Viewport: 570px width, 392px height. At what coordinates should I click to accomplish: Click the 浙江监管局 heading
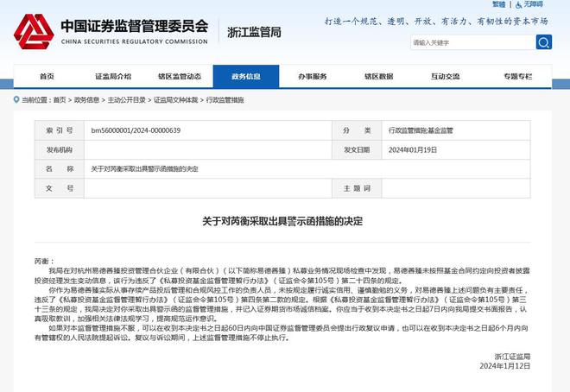[x=254, y=32]
